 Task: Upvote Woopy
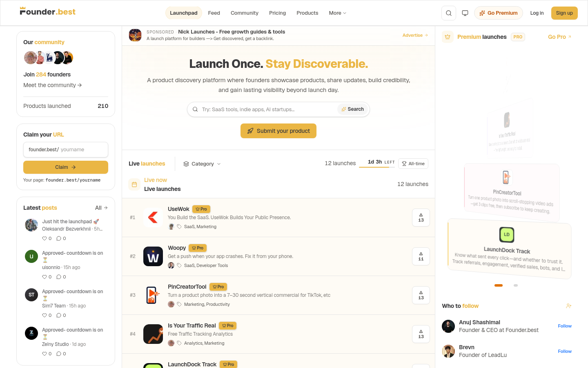pyautogui.click(x=421, y=256)
